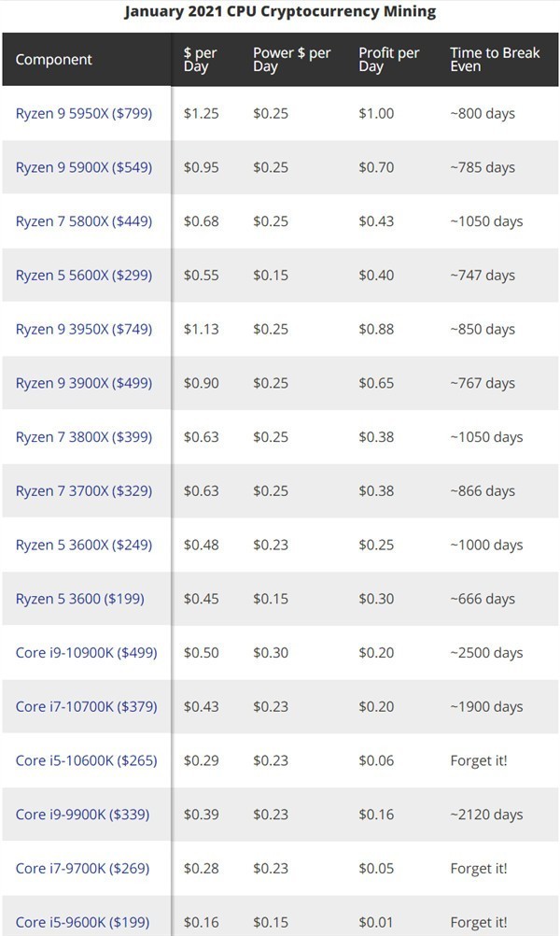Open the Ryzen 5 3600X ($249) link

coord(83,545)
